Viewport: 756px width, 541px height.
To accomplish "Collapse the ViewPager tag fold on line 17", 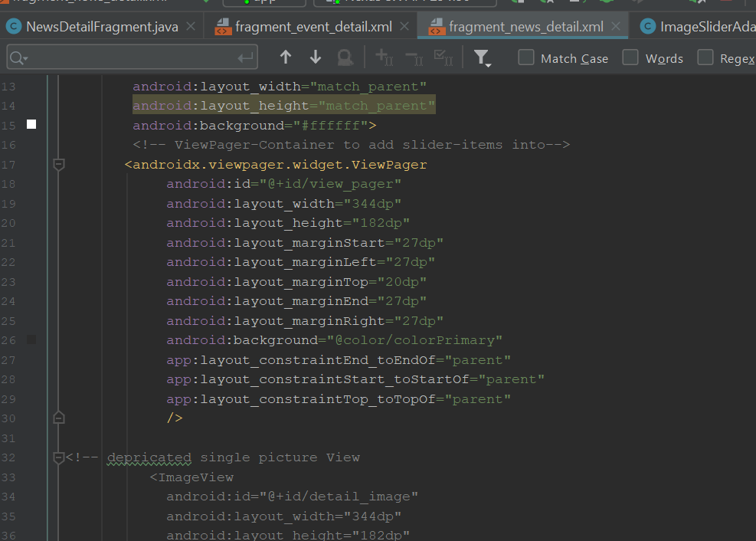I will click(59, 165).
